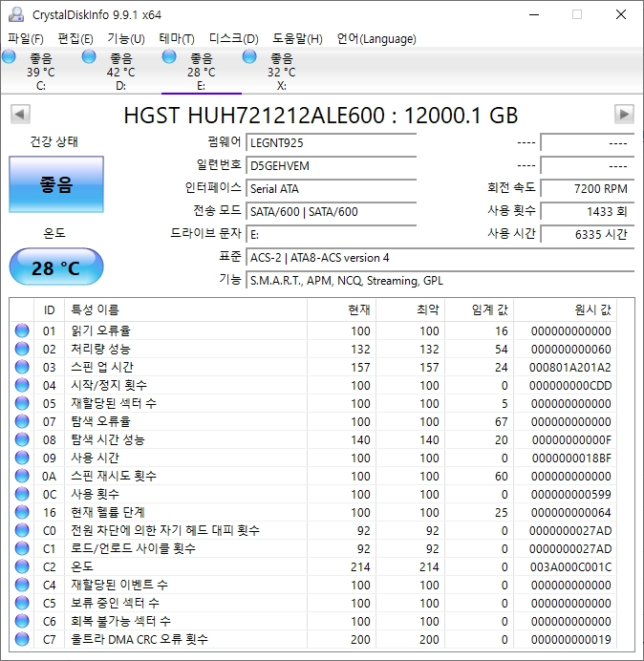Click status icon for C1 로드/언로드 사이클 횟수
This screenshot has height=661, width=644.
(x=22, y=548)
